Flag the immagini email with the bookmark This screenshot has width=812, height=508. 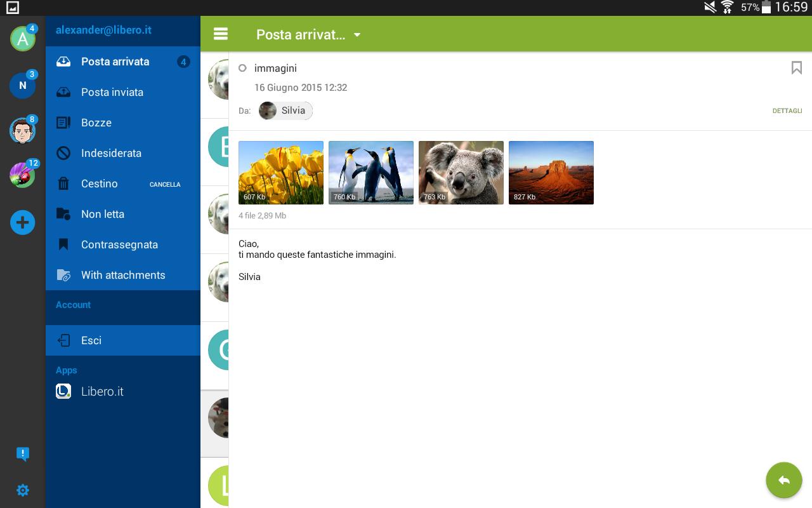(796, 68)
